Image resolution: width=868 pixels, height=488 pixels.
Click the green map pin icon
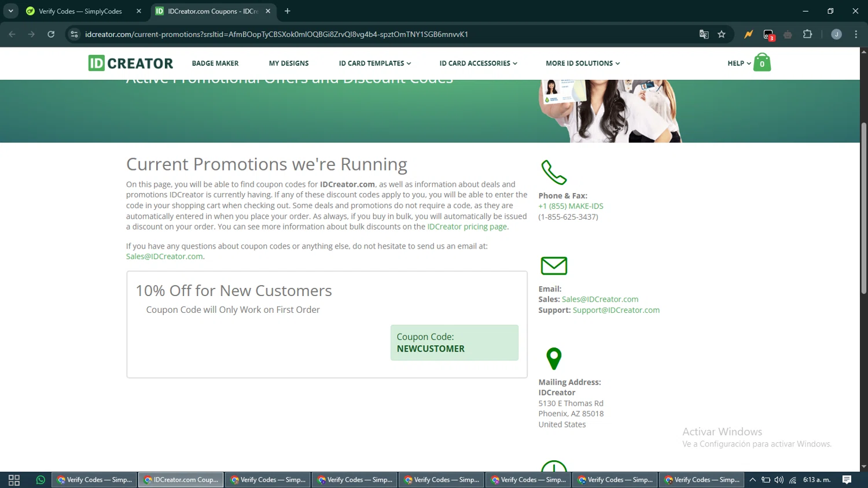click(x=554, y=358)
